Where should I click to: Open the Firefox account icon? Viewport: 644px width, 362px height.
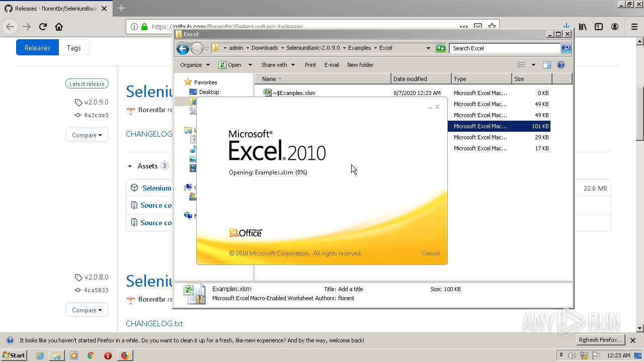[615, 27]
